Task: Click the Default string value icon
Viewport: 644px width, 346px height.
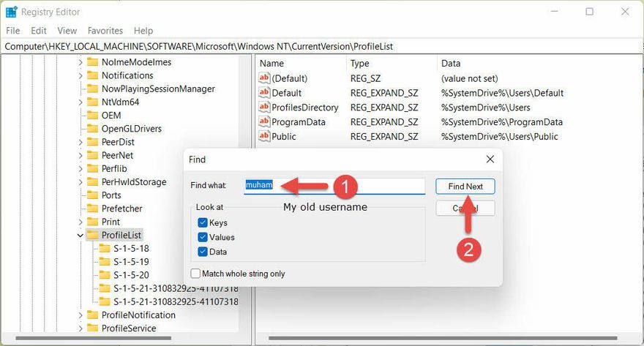Action: pos(264,92)
